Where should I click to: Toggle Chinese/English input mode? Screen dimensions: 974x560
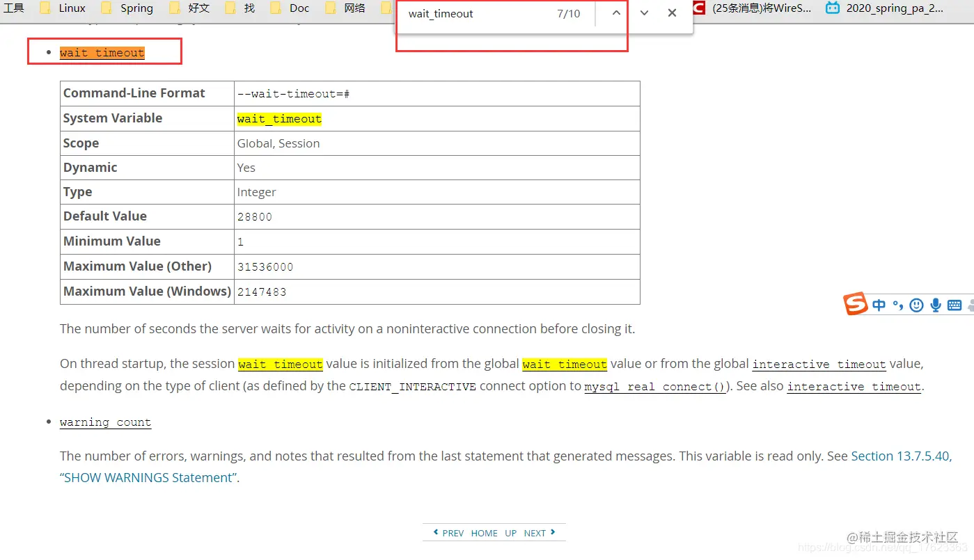[879, 305]
